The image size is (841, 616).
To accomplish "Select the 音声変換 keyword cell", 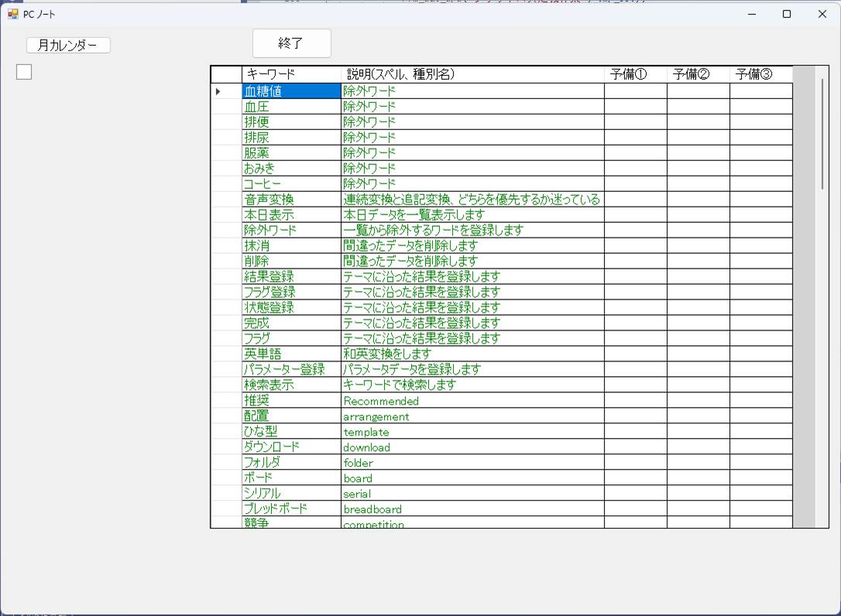I will [x=291, y=200].
